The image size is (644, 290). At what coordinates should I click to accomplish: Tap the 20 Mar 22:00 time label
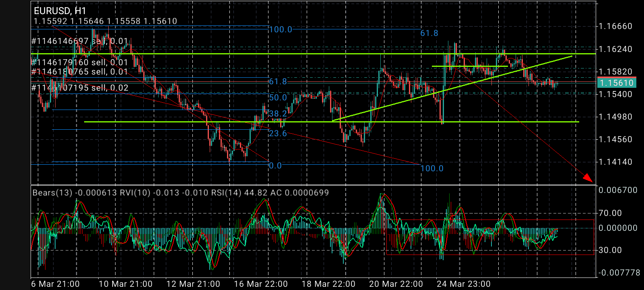click(396, 284)
